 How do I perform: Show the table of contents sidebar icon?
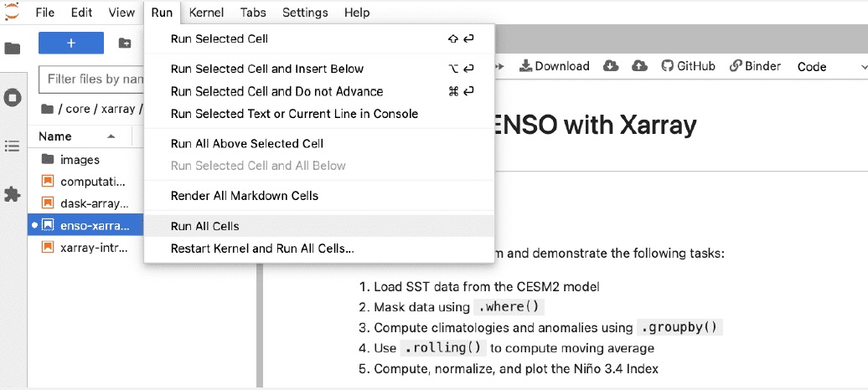coord(13,146)
